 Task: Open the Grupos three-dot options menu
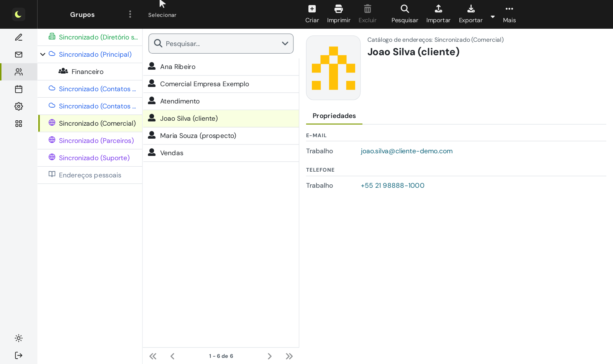[130, 14]
